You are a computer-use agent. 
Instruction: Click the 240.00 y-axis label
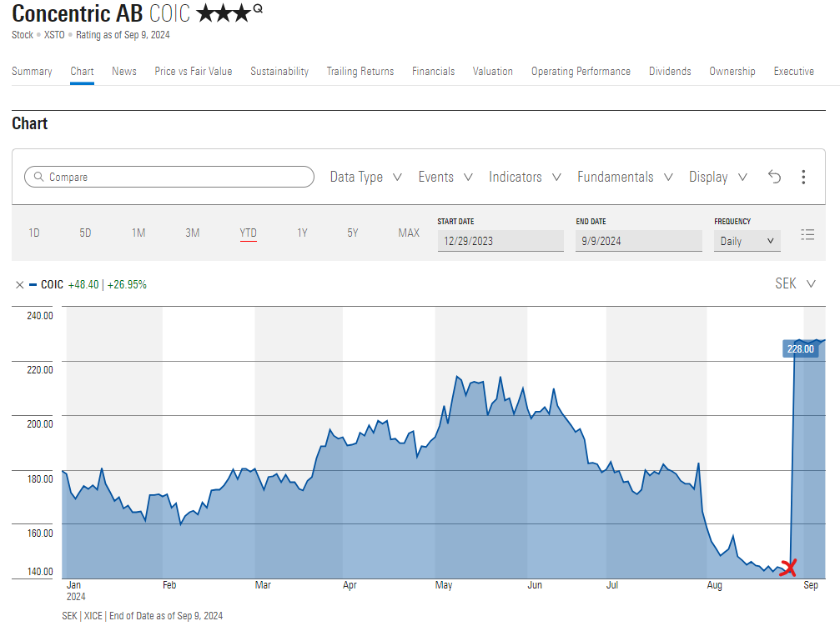[40, 316]
